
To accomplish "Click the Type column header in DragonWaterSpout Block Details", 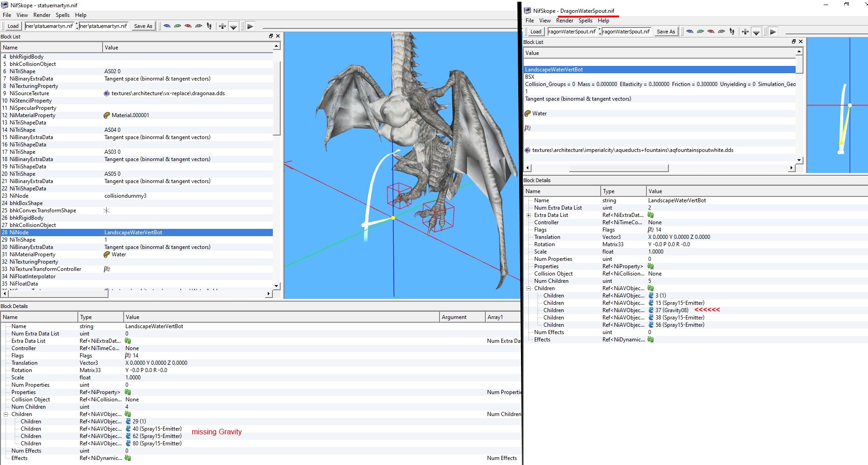I will tap(623, 191).
